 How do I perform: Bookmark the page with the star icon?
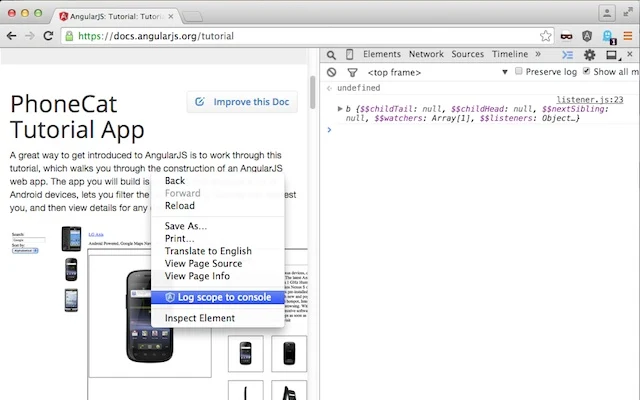546,36
